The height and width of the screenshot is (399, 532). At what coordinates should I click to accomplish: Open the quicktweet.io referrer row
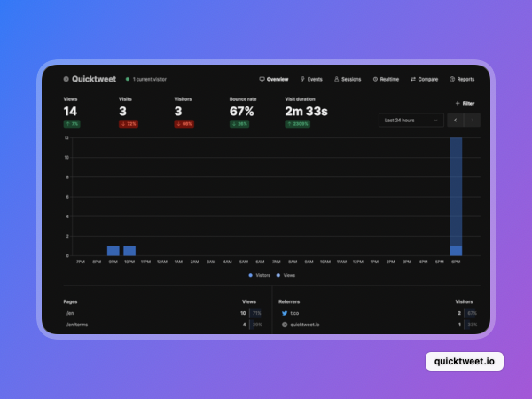point(379,325)
